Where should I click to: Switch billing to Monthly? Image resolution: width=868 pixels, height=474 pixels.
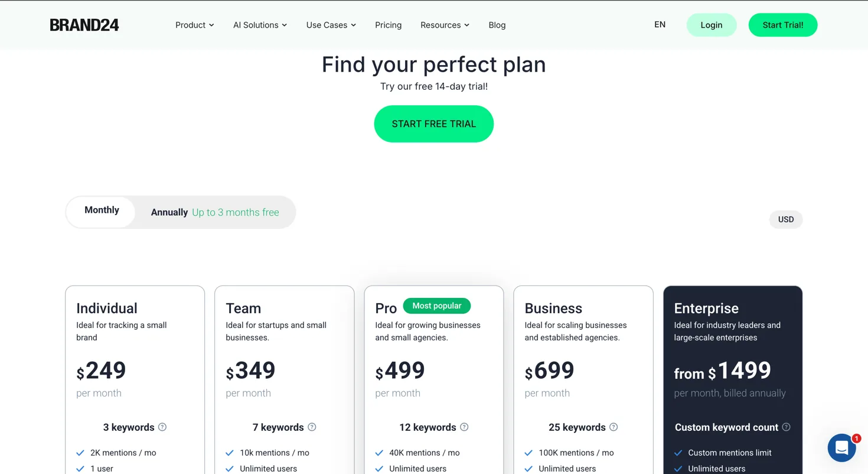(x=102, y=210)
